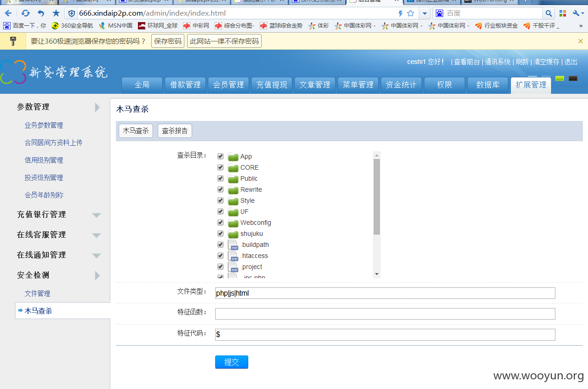Click the 新贷管理系统 logo
Viewport: 588px width, 389px height.
(54, 72)
